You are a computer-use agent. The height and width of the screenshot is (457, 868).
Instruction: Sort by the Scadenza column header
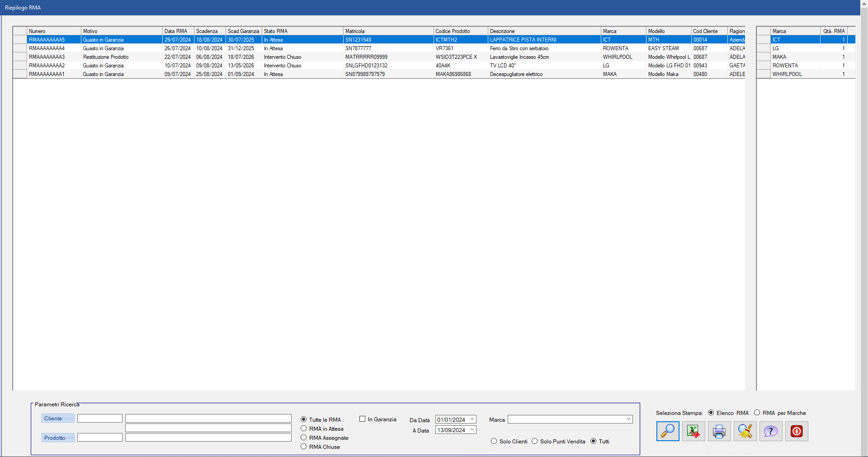(x=209, y=31)
